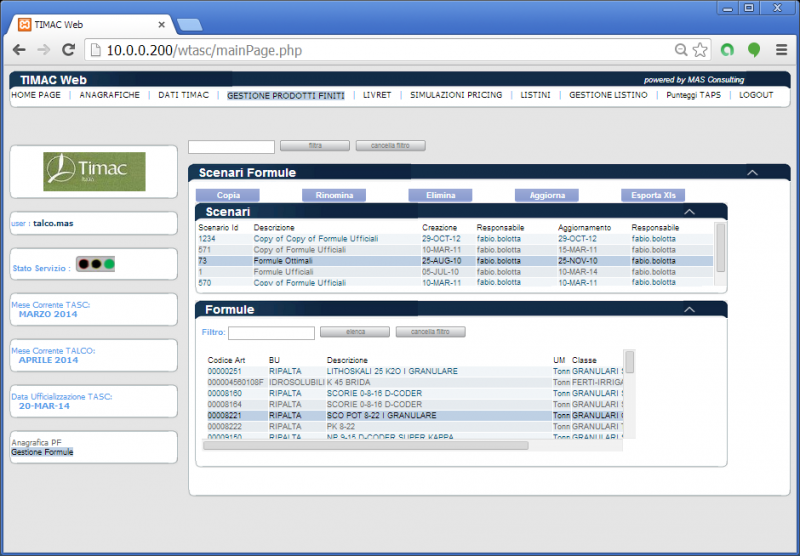Collapse the Formule section chevron
Image resolution: width=800 pixels, height=556 pixels.
tap(688, 310)
